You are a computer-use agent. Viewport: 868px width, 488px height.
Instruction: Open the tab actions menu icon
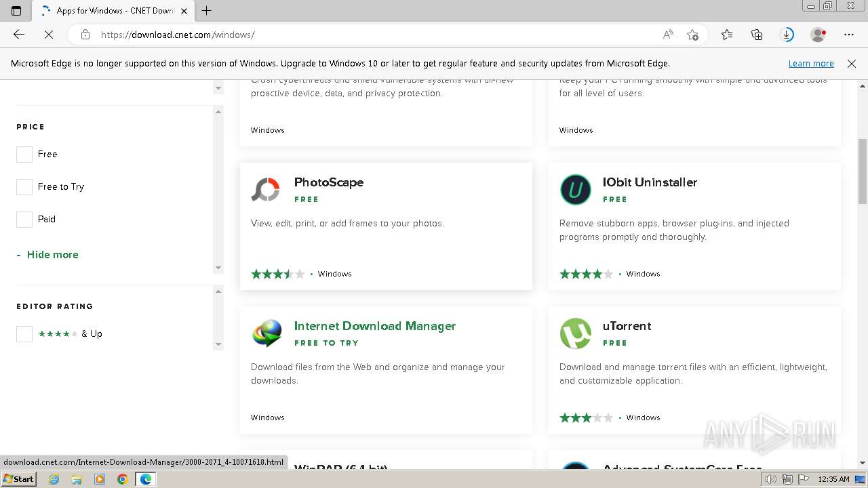tap(16, 11)
